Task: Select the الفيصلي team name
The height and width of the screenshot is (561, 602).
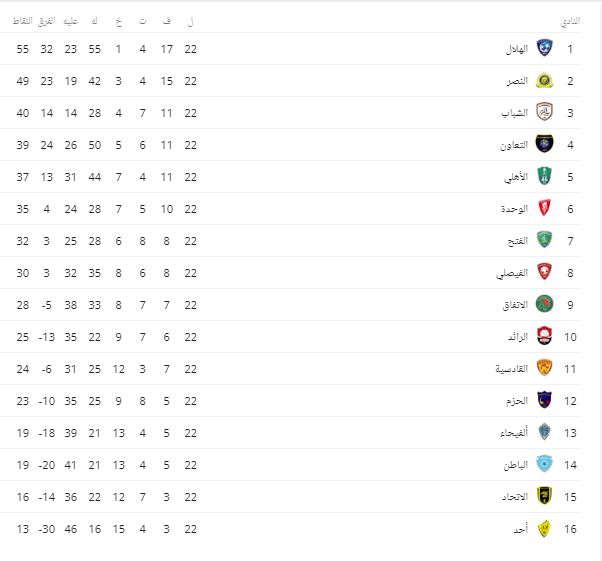Action: 512,273
